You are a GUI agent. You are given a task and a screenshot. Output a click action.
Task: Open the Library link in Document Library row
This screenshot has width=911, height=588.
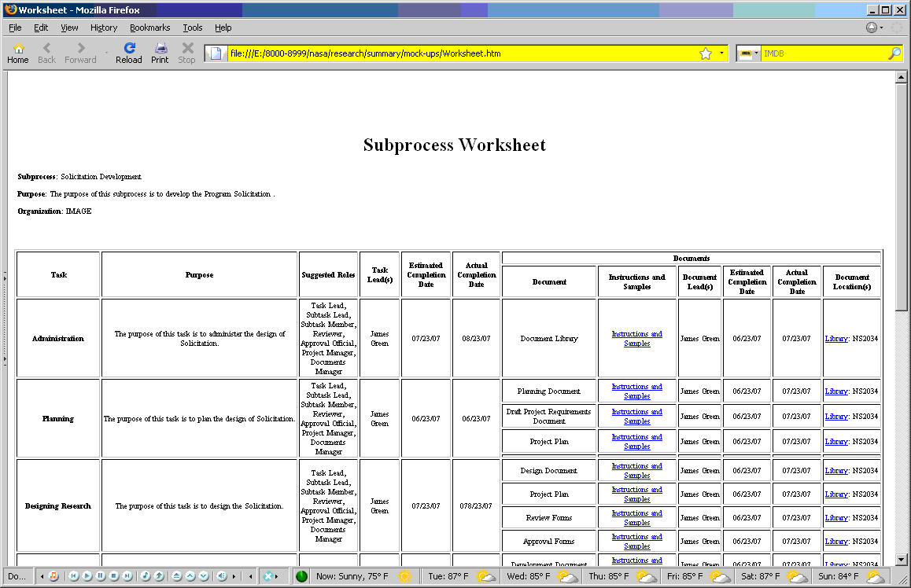836,338
